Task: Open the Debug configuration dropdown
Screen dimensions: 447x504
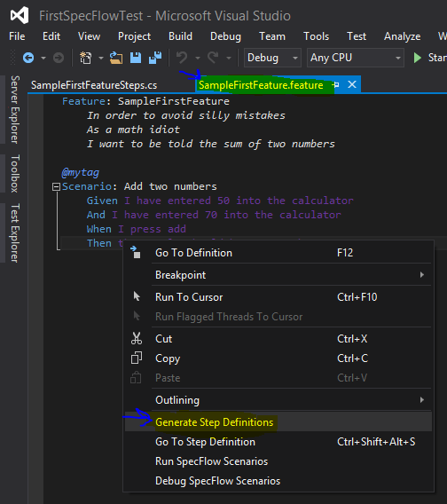Action: click(272, 58)
